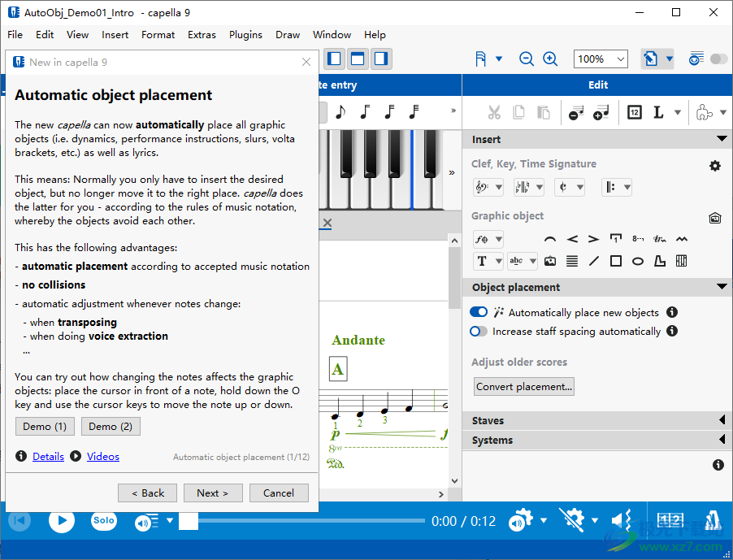Image resolution: width=733 pixels, height=560 pixels.
Task: Open the Videos link
Action: [103, 457]
